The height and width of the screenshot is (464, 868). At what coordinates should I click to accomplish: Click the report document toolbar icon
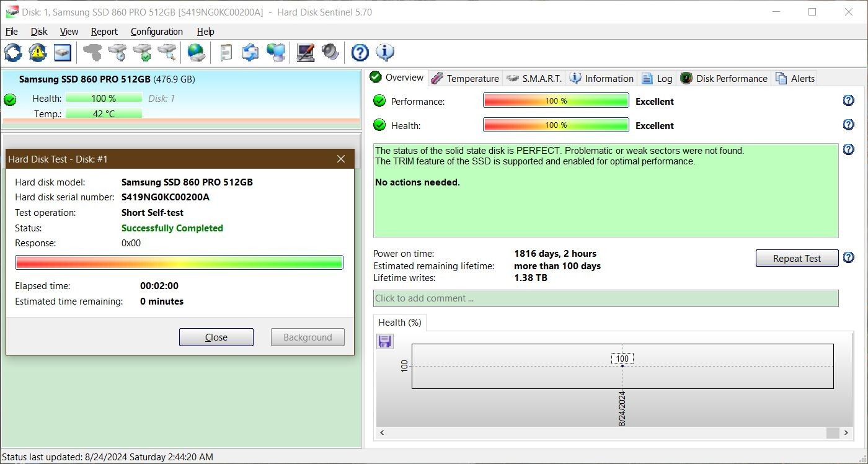coord(226,53)
